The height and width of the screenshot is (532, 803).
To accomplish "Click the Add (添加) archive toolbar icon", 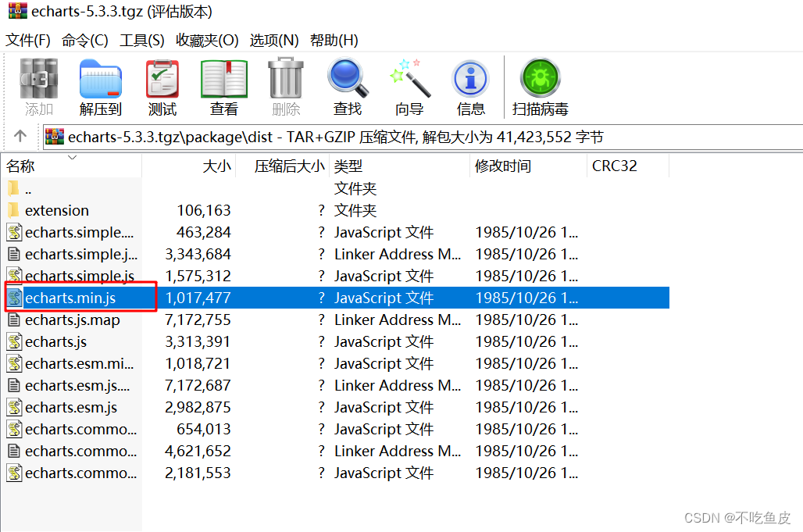I will coord(39,78).
